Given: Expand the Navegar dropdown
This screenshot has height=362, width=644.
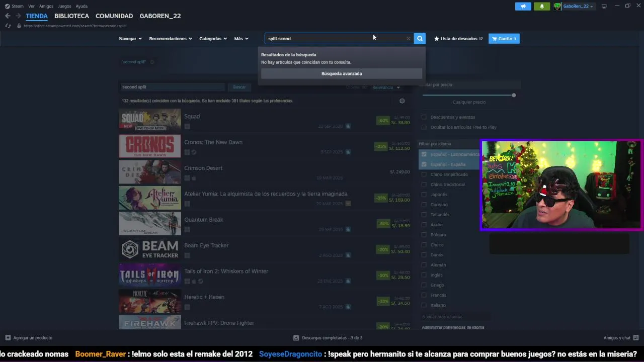Looking at the screenshot, I should (x=130, y=39).
